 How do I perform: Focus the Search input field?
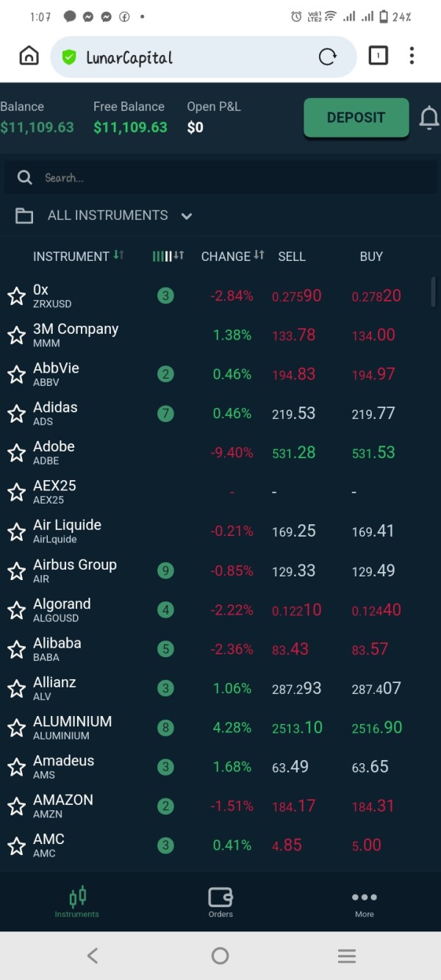pos(220,178)
